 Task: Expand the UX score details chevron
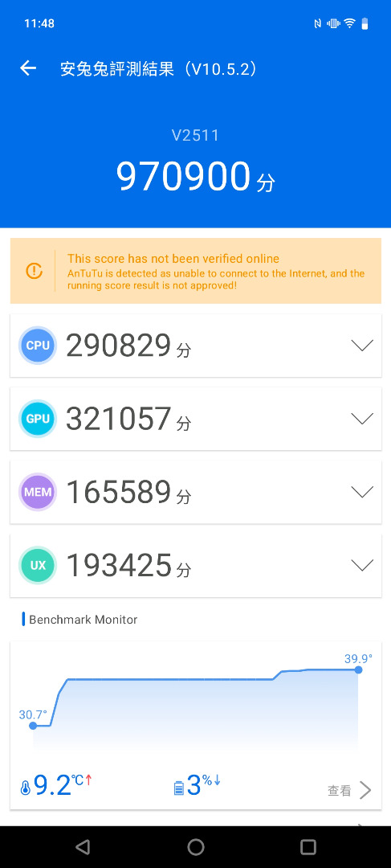[362, 565]
